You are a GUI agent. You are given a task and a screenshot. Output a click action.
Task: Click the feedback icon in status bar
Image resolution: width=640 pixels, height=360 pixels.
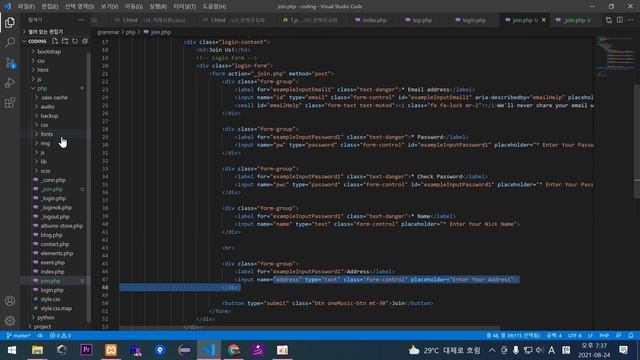[x=619, y=336]
